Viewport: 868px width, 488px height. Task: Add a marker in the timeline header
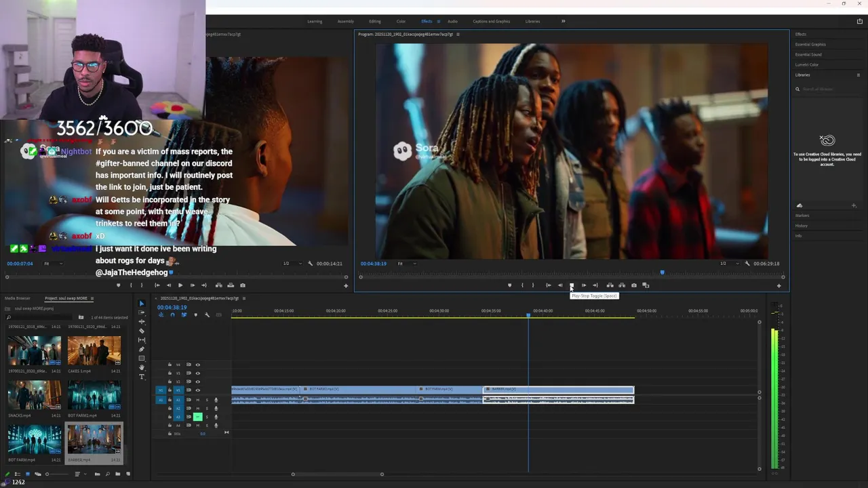point(196,314)
